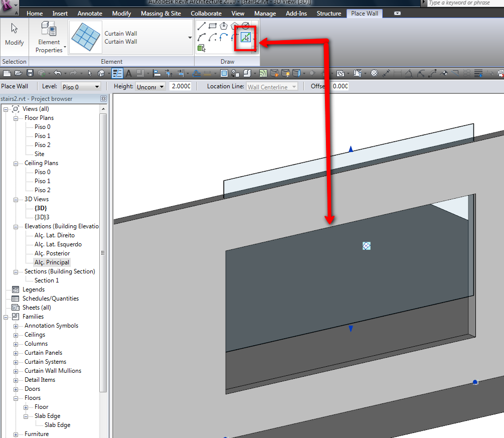Expand the Curtain Panels family node
This screenshot has height=438, width=504.
(16, 353)
